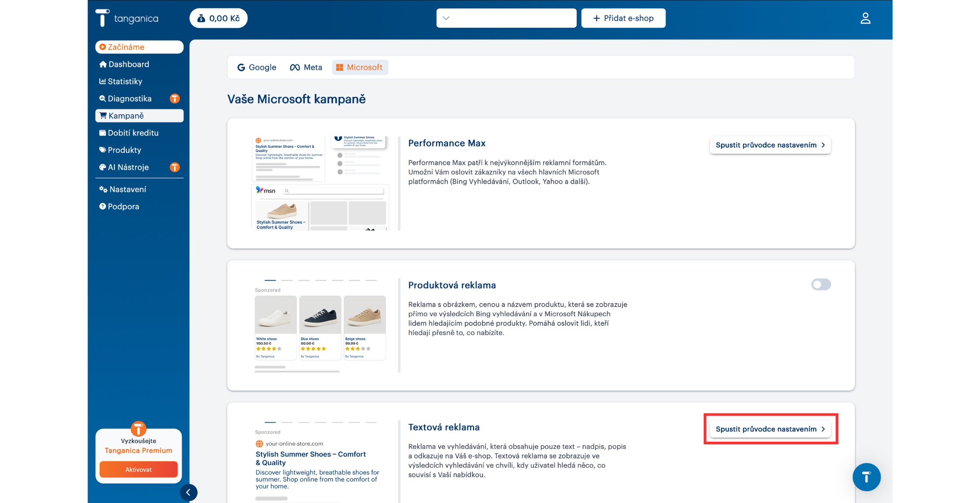Click the Tanganica T icon above Vyzkoušejte
Viewport: 980px width, 503px height.
[x=138, y=429]
